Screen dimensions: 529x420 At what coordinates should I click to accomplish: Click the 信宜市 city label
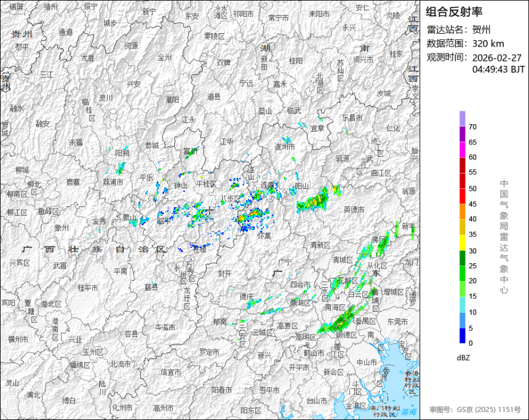[x=171, y=372]
